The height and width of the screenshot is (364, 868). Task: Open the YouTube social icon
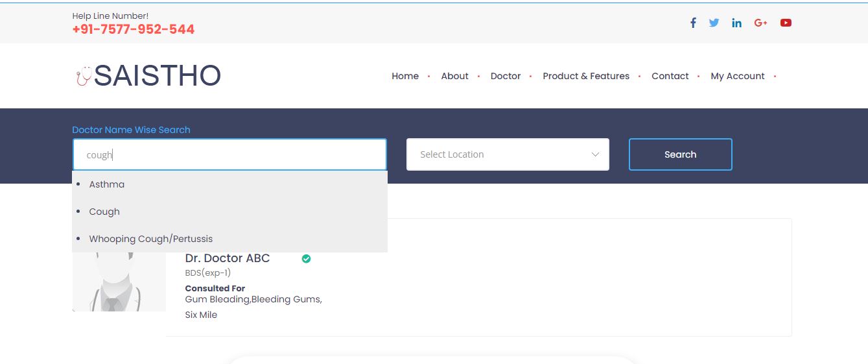[786, 23]
